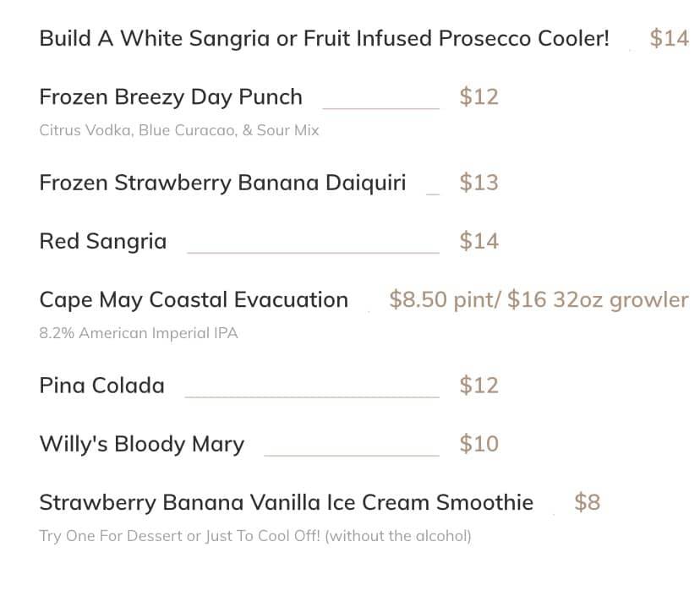Screen dimensions: 700x591
Task: Click the leader line after Red Sangria
Action: pos(313,252)
